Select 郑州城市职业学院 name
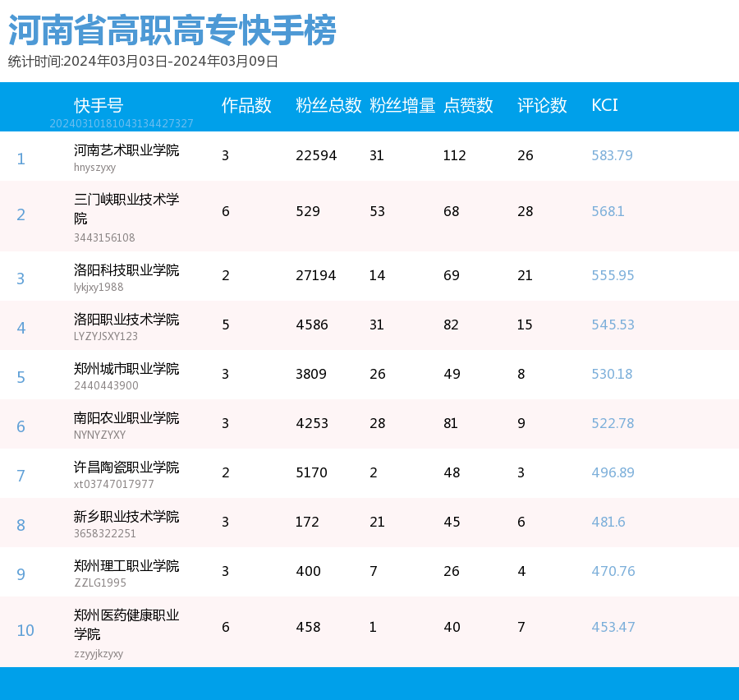The height and width of the screenshot is (700, 739). [126, 368]
